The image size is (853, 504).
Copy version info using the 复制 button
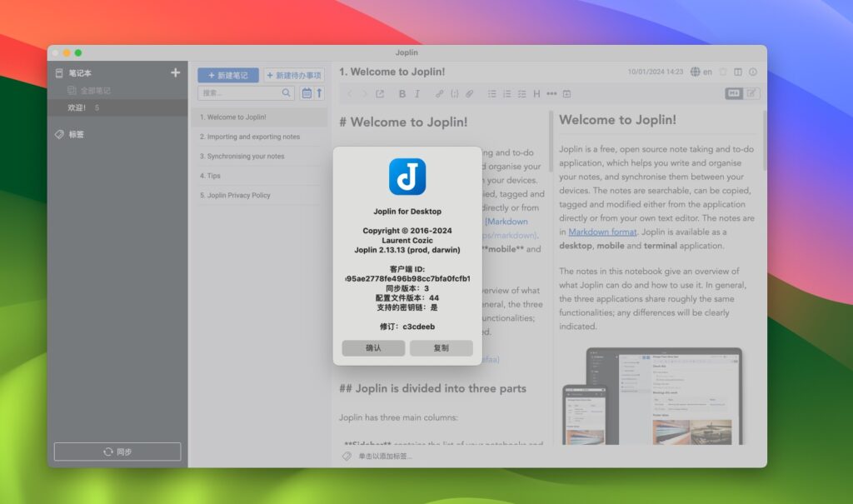tap(441, 348)
